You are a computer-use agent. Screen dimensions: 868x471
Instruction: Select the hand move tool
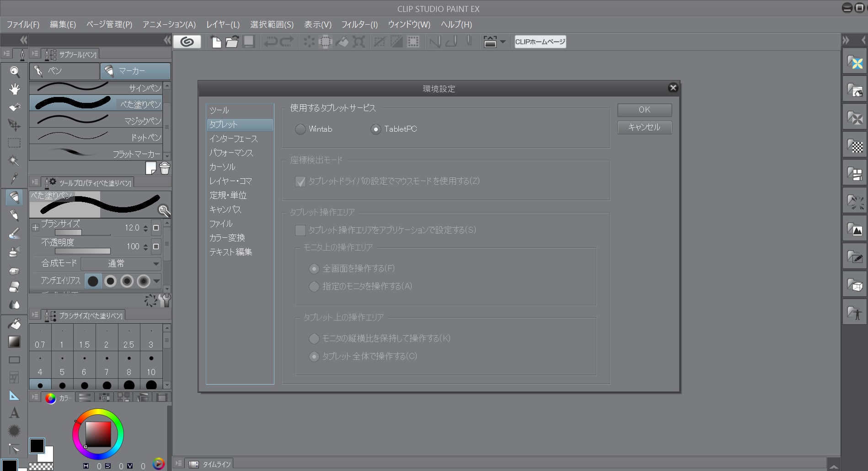click(x=15, y=89)
